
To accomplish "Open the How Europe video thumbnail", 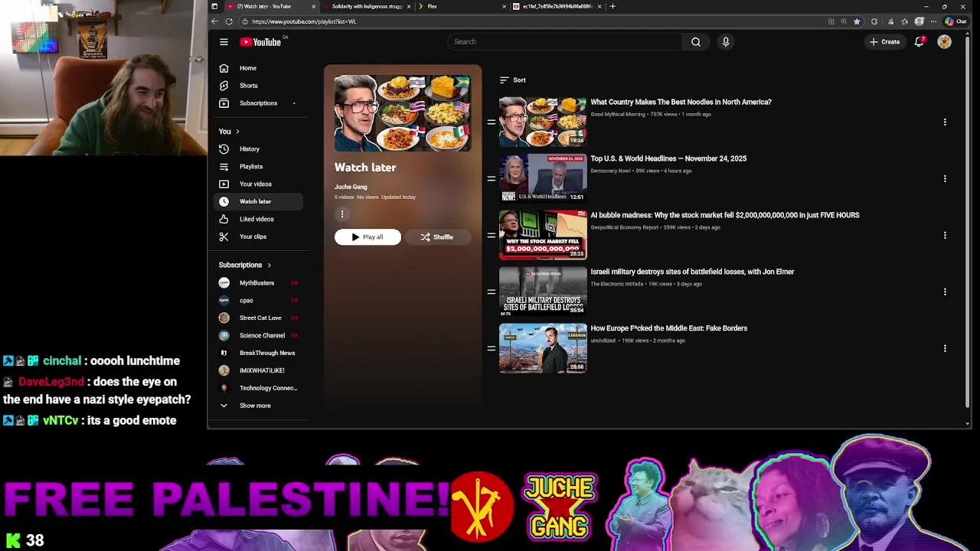I will tap(543, 348).
